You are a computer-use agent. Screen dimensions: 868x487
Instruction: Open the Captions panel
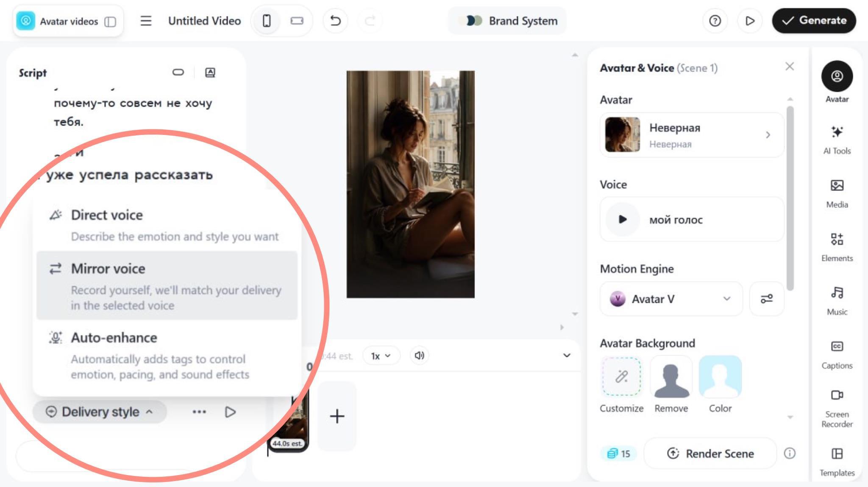click(x=837, y=355)
